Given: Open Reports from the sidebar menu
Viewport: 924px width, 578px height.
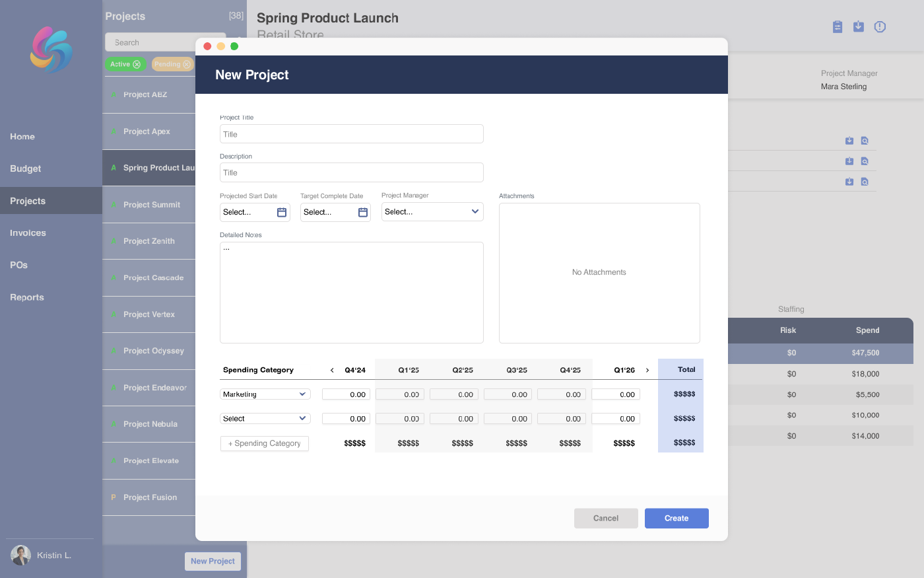Looking at the screenshot, I should tap(27, 297).
